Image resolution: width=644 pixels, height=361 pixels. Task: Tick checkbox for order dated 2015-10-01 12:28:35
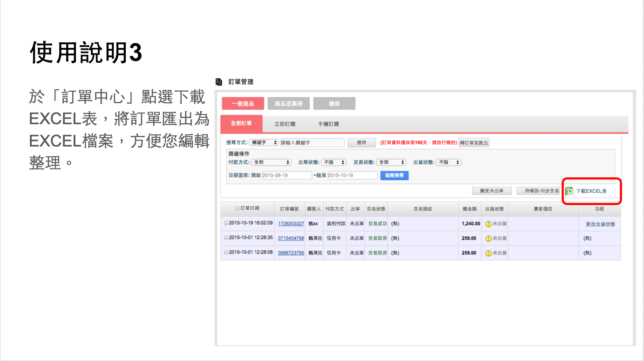(226, 238)
